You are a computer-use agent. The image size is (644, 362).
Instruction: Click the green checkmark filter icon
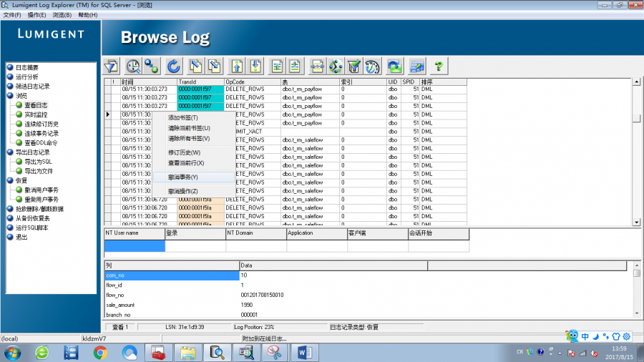pyautogui.click(x=353, y=66)
